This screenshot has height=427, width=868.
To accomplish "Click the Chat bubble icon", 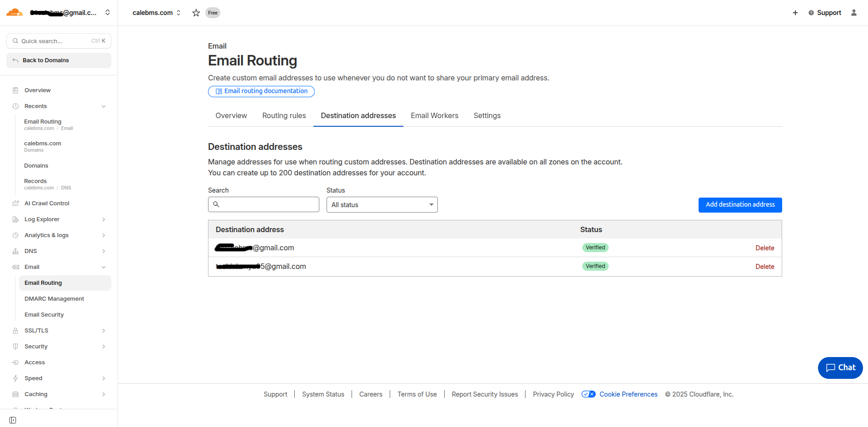I will pos(831,368).
